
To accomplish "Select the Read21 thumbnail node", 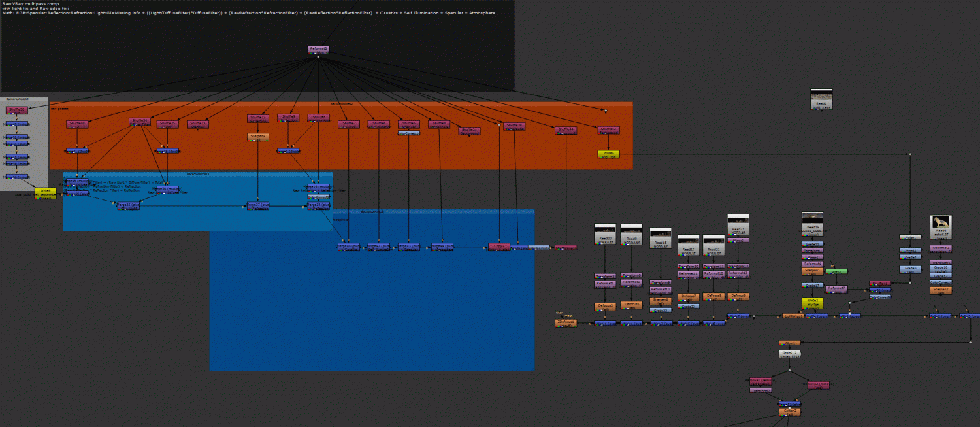I will click(x=713, y=245).
